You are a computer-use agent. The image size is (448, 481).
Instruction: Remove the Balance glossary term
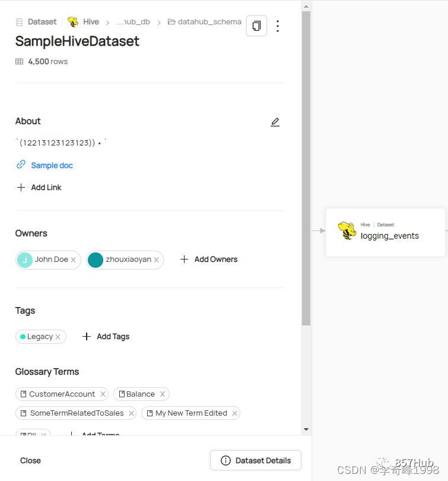(163, 394)
